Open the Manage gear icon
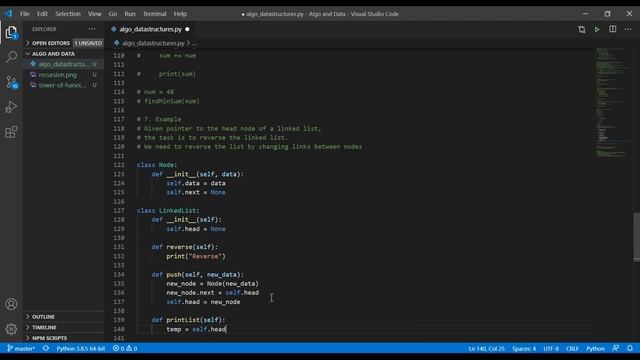This screenshot has width=640, height=360. 11,329
